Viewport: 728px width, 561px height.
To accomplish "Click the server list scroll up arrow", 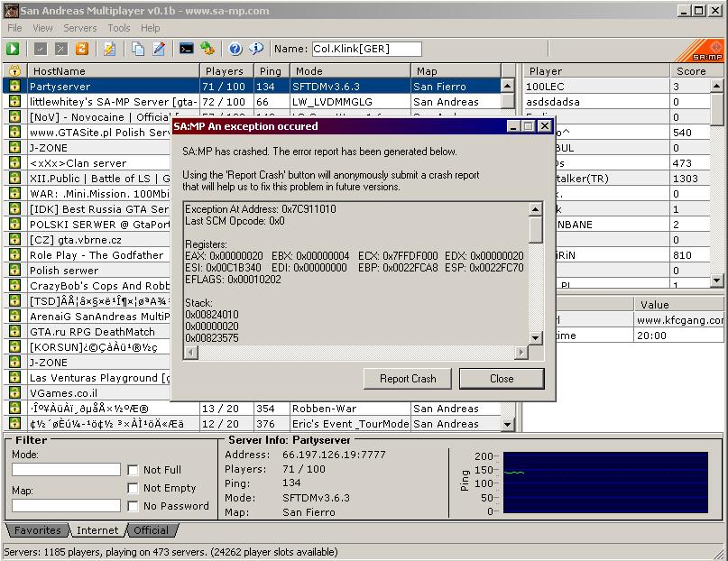I will coord(508,86).
